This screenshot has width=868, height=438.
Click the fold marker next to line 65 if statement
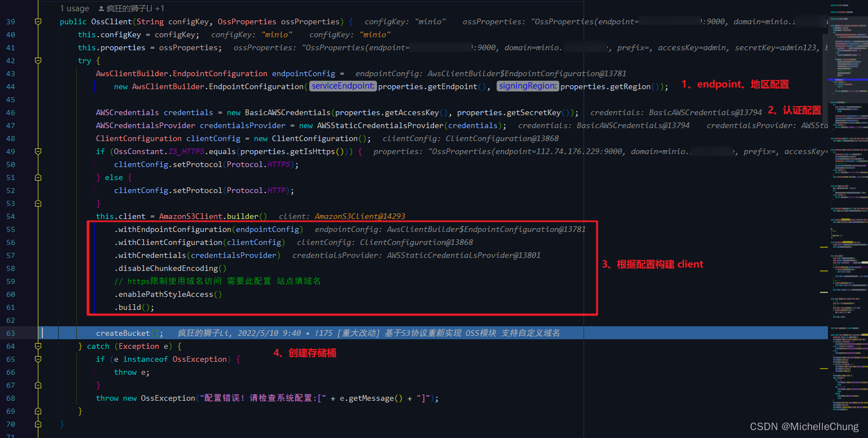(37, 359)
